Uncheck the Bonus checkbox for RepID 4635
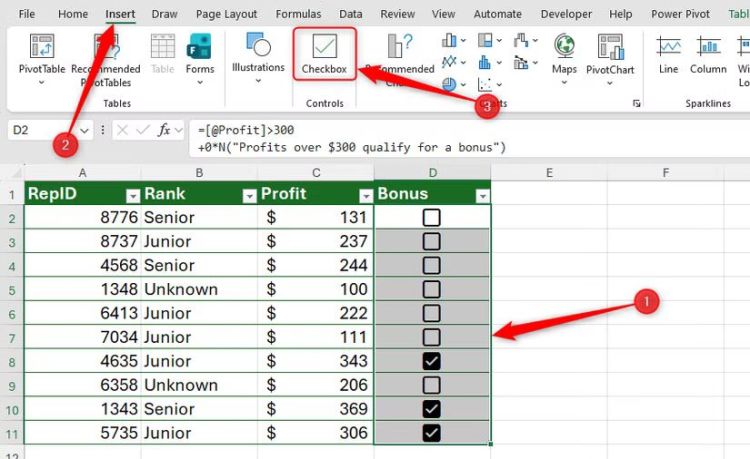The height and width of the screenshot is (459, 750). pos(431,361)
